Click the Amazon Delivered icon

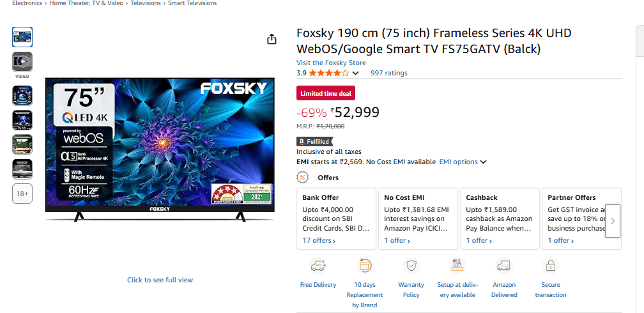click(504, 266)
